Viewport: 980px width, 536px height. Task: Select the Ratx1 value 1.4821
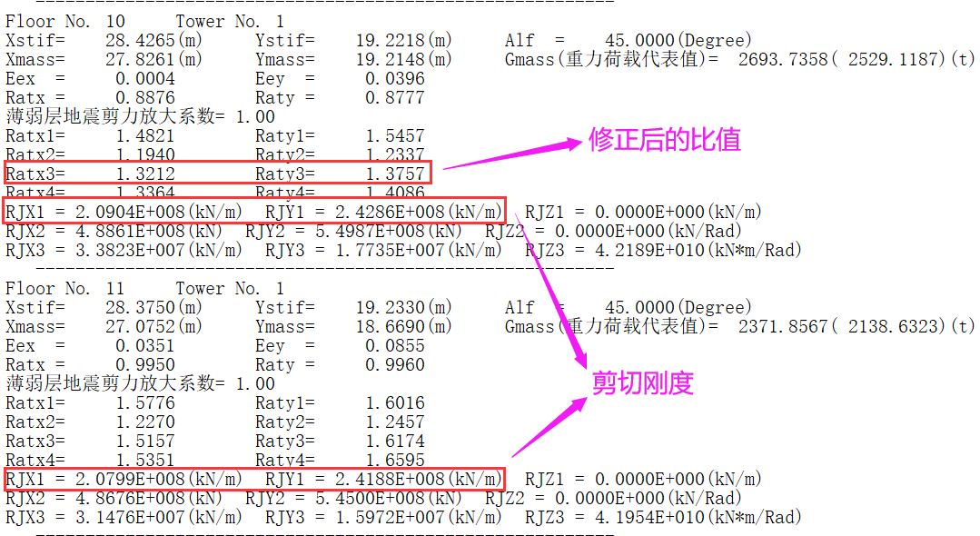click(145, 135)
